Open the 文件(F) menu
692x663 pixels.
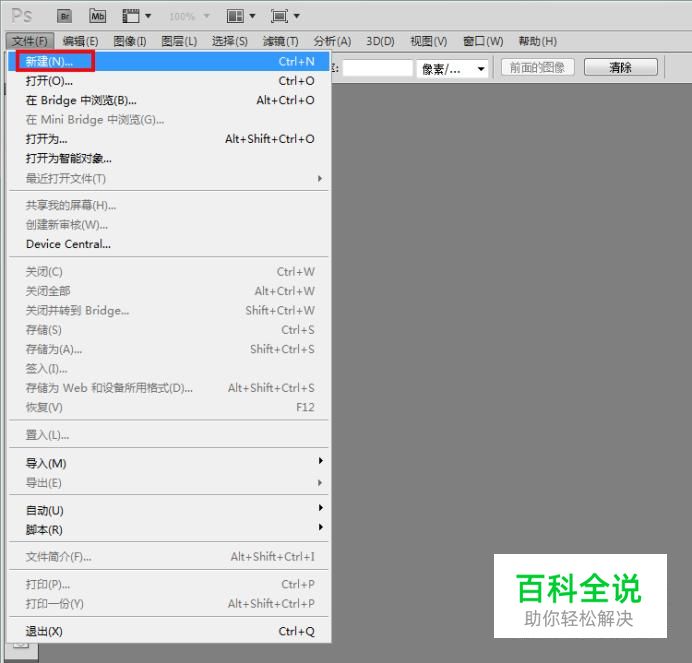[30, 41]
